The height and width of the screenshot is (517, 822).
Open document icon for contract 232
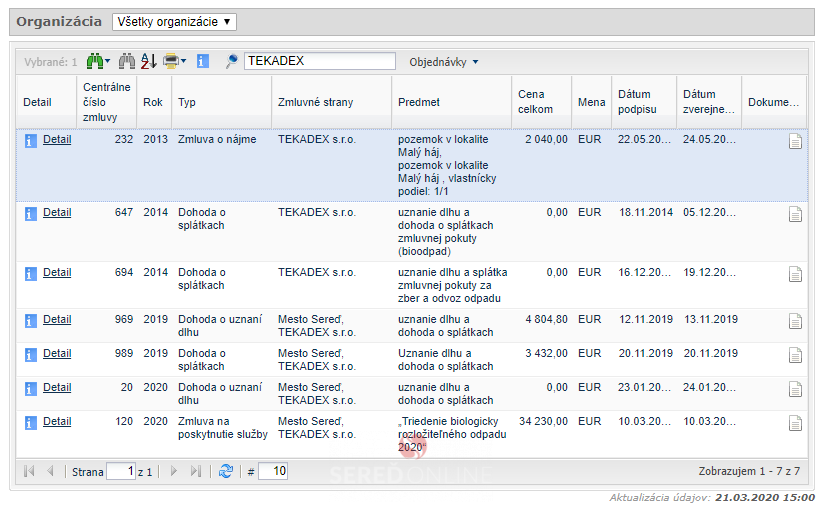click(795, 141)
